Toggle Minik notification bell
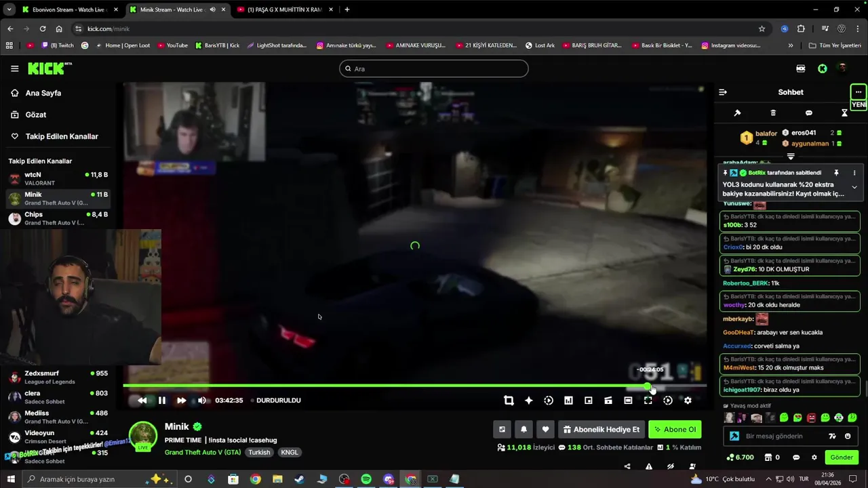The width and height of the screenshot is (868, 488). 524,429
